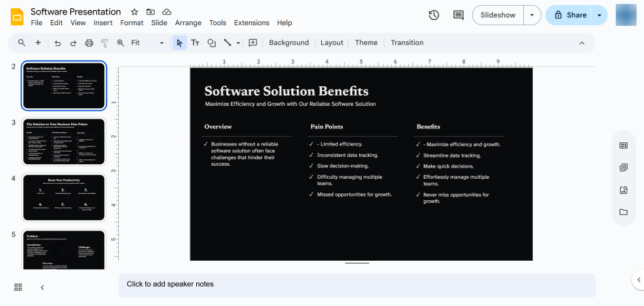Screen dimensions: 644x306
Task: Expand the Slideshow options arrow
Action: 533,15
